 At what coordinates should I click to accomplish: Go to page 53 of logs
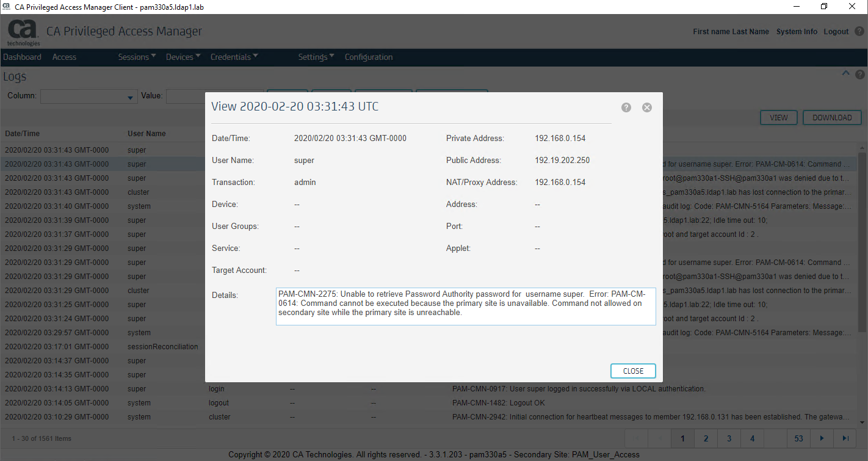tap(799, 438)
